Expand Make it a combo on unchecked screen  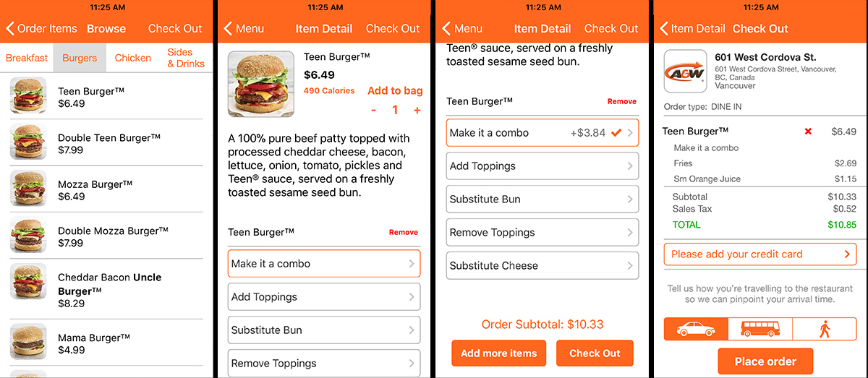[324, 264]
